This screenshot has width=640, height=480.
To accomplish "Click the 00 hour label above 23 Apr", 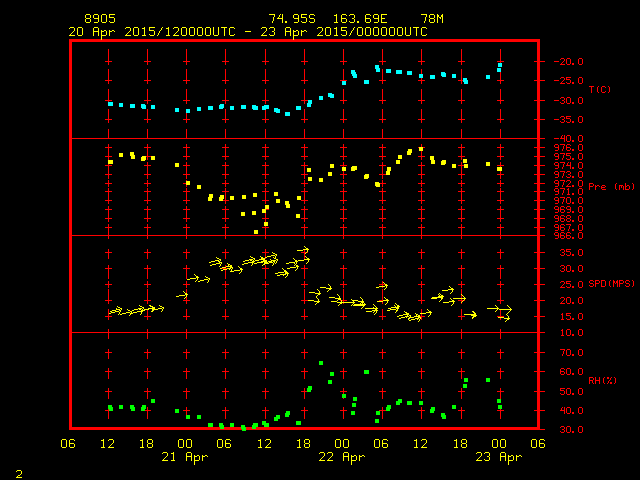I will (x=499, y=444).
